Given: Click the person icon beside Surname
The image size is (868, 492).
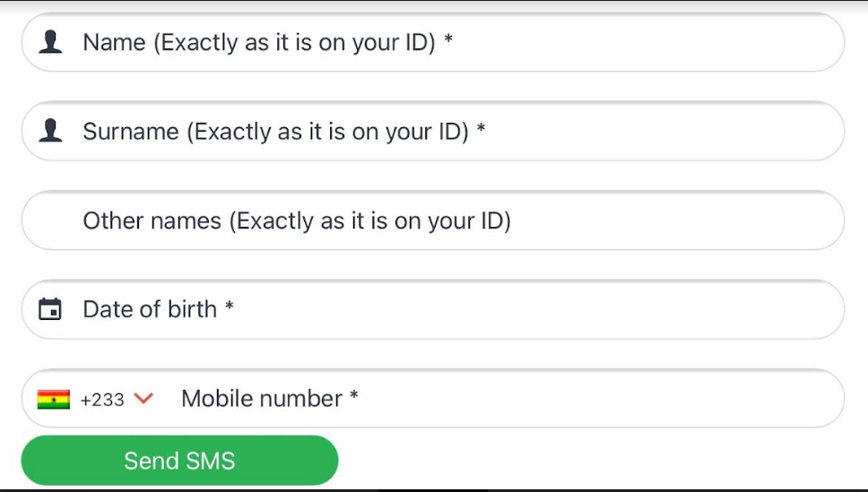Looking at the screenshot, I should click(x=51, y=131).
